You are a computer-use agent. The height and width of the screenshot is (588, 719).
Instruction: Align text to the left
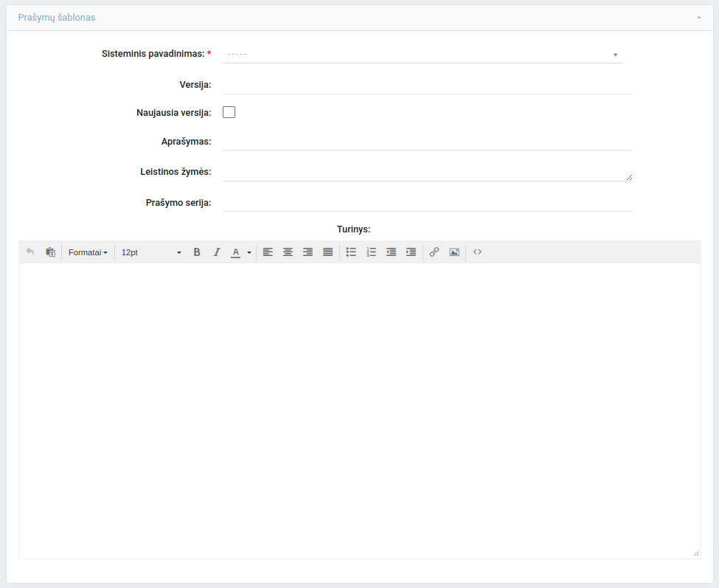coord(268,252)
